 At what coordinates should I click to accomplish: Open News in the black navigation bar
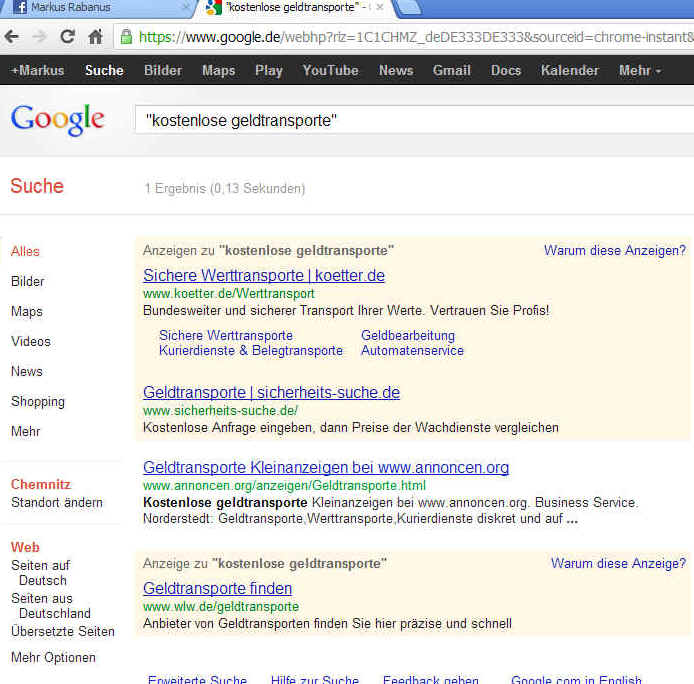tap(396, 70)
